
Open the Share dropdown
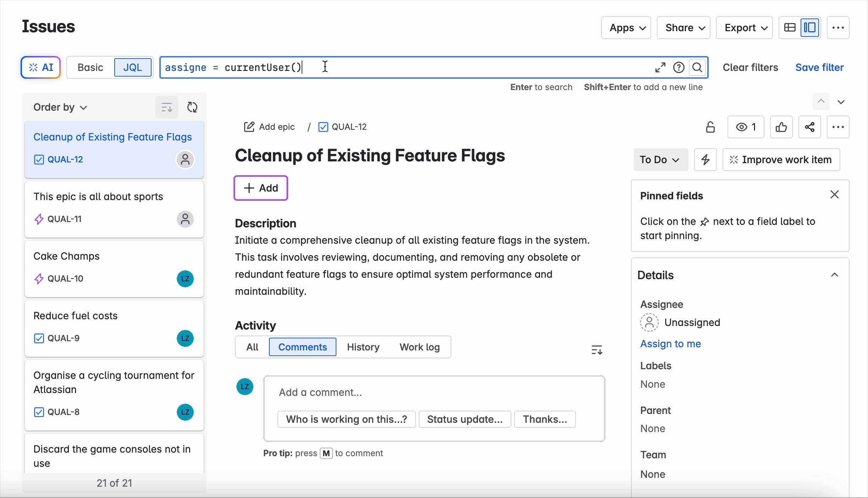[683, 28]
